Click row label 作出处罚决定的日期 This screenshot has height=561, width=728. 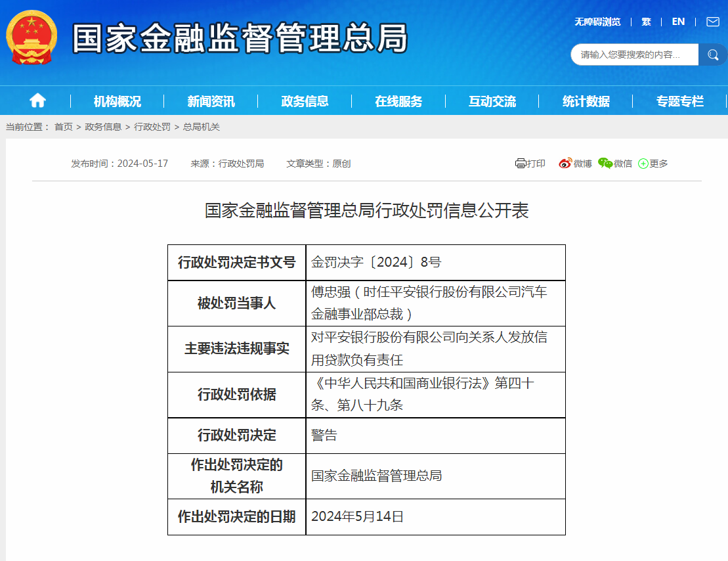pyautogui.click(x=237, y=517)
